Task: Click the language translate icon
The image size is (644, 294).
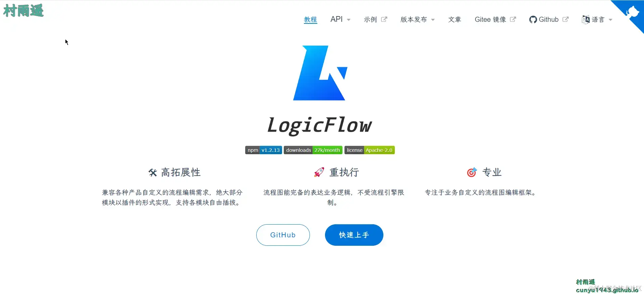Action: pos(586,19)
